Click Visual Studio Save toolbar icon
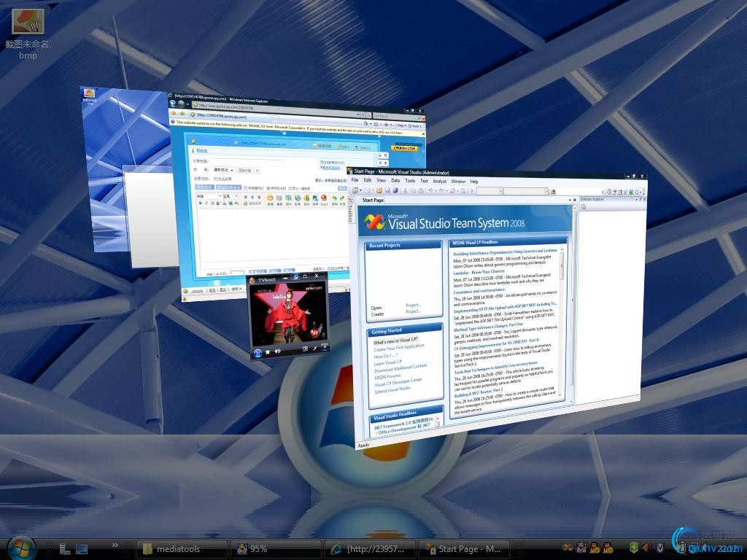Image resolution: width=747 pixels, height=560 pixels. (x=387, y=190)
